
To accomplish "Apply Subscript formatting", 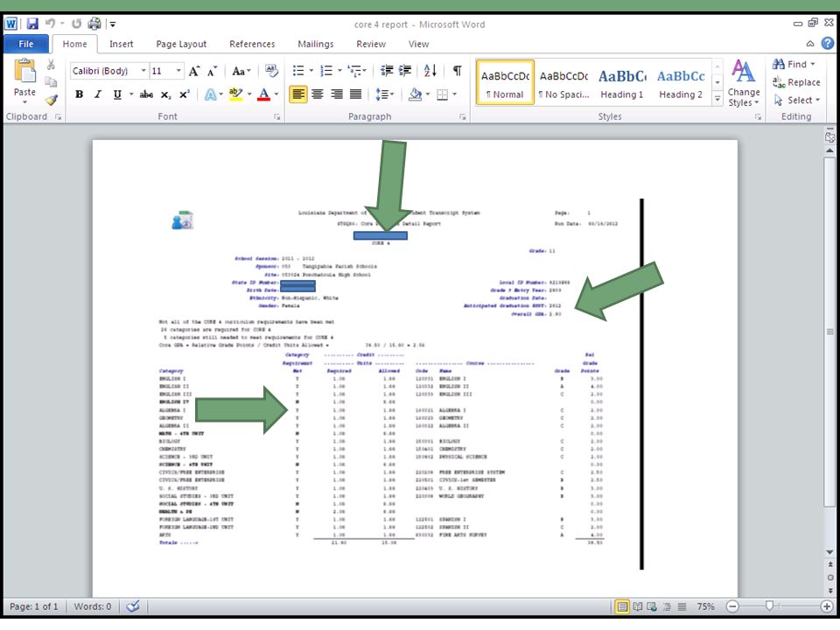I will [166, 94].
